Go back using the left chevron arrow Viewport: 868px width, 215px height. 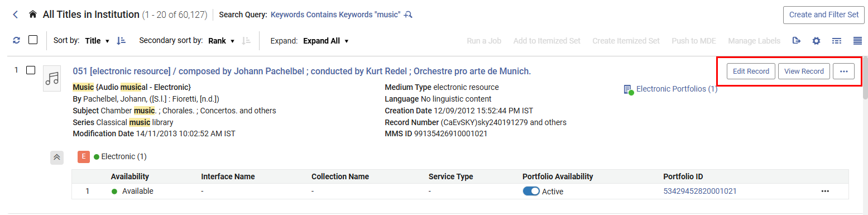[x=16, y=15]
